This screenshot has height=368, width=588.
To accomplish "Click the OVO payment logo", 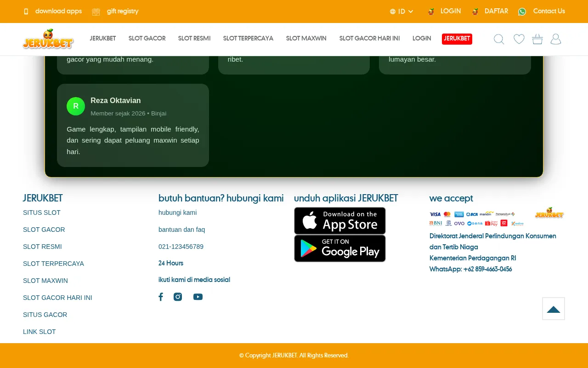I will [x=459, y=224].
